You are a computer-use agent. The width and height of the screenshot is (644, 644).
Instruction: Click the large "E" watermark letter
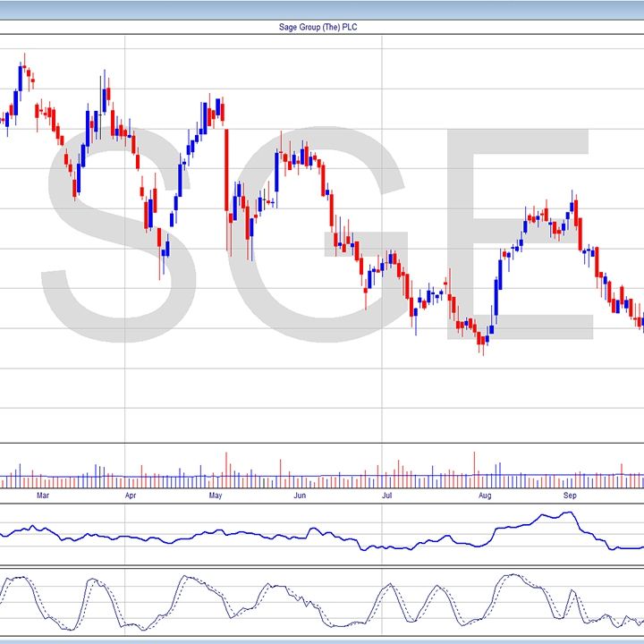pyautogui.click(x=528, y=233)
